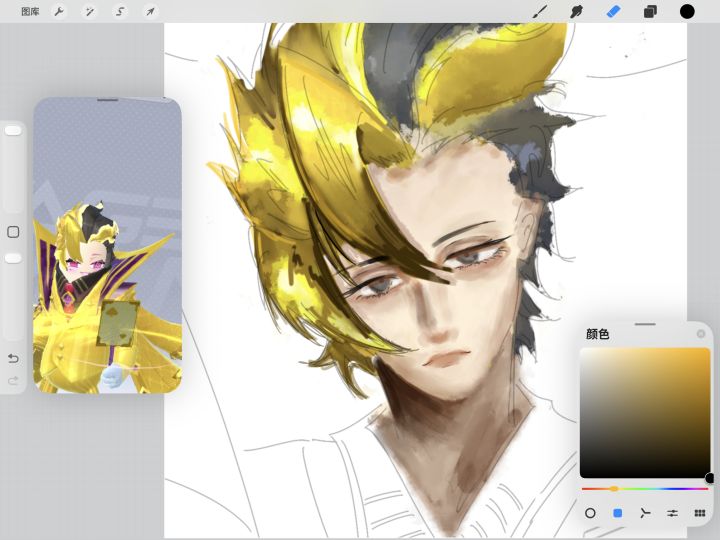Open the Layers panel
720x540 pixels.
point(650,12)
